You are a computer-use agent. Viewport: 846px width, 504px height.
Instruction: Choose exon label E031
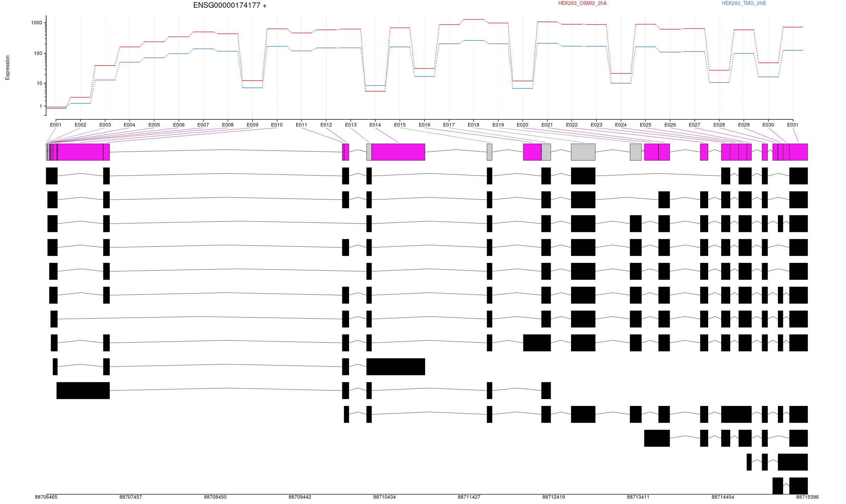pos(793,125)
